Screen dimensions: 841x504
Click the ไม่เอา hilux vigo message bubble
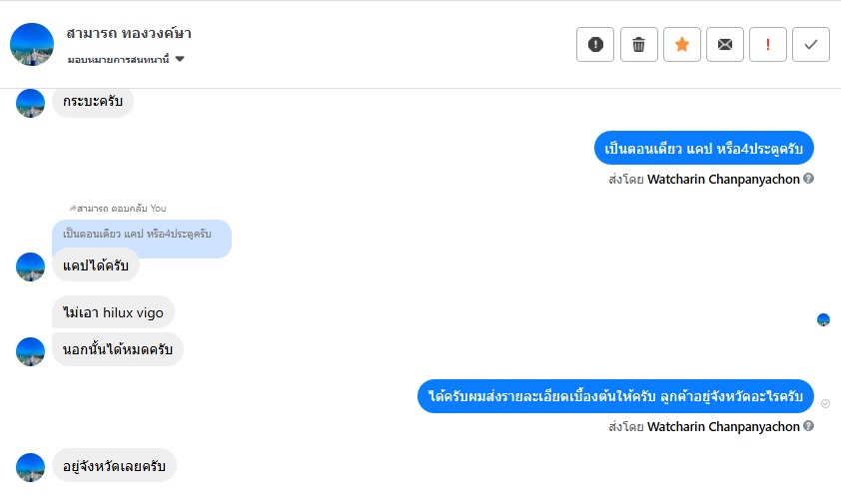pos(113,312)
